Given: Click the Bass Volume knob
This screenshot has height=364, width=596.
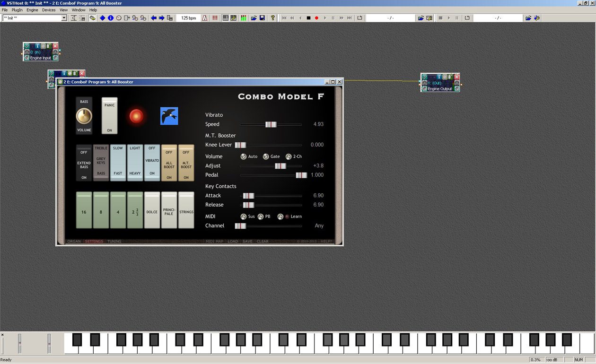Looking at the screenshot, I should 84,116.
